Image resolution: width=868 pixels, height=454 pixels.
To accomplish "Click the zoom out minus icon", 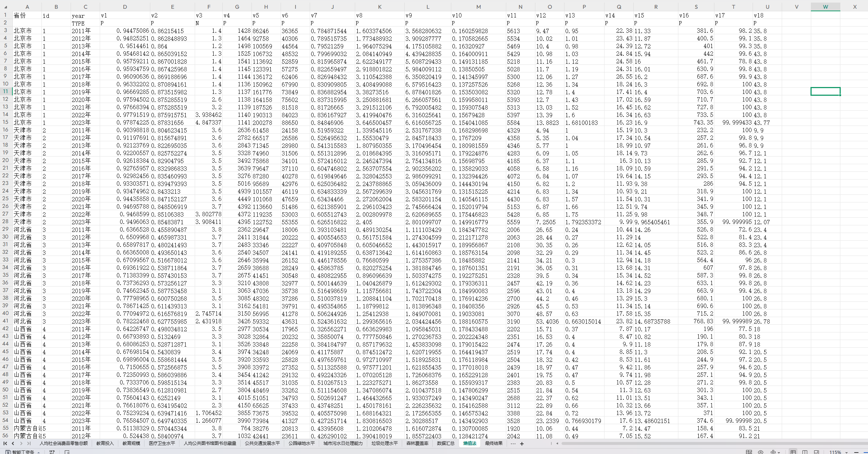I will (856, 452).
